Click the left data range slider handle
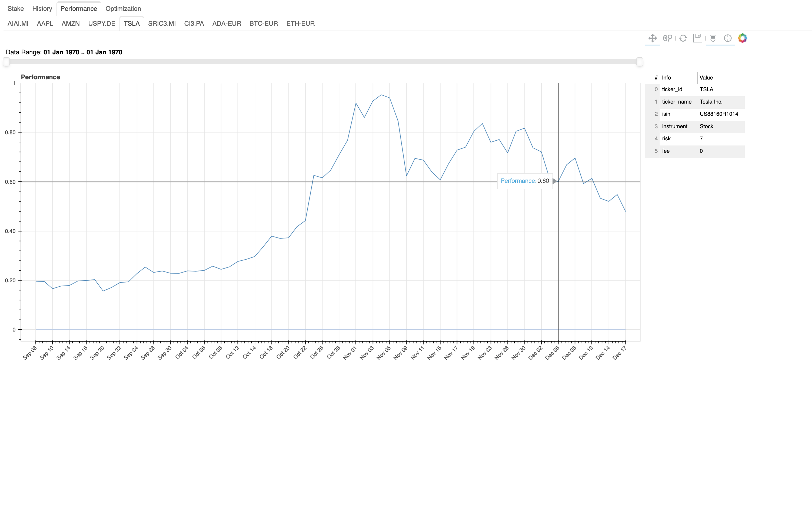Screen dimensions: 812x510 click(6, 62)
